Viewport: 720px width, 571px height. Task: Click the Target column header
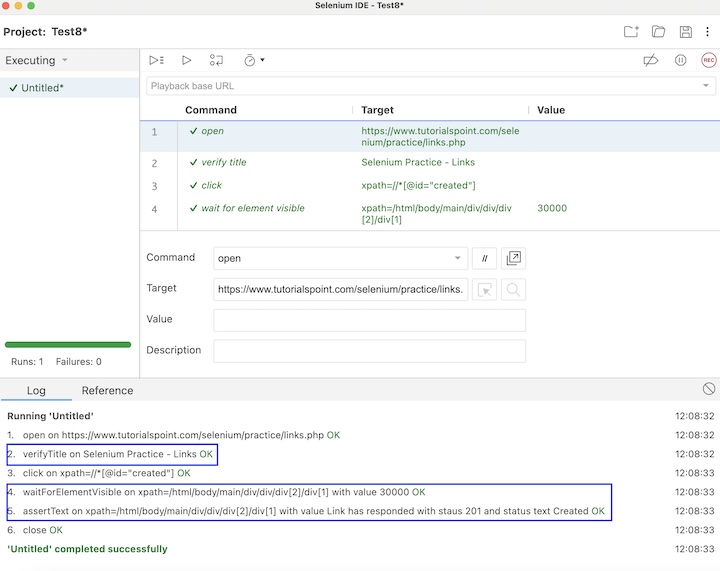[x=377, y=110]
